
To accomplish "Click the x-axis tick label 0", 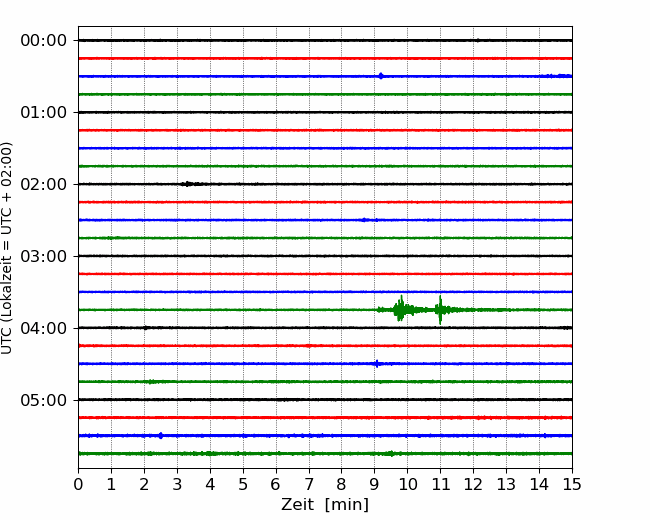I will pos(78,484).
